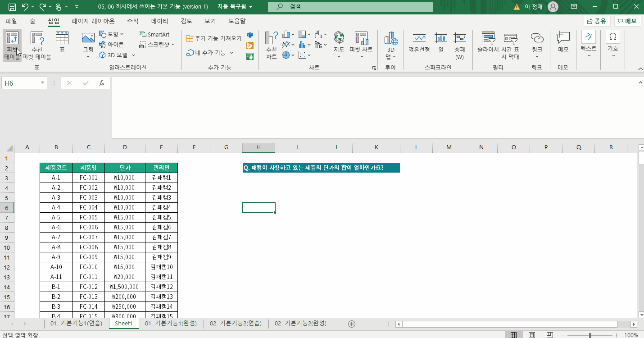Screen dimensions: 644x338
Task: Click the search (검색) box
Action: [350, 7]
